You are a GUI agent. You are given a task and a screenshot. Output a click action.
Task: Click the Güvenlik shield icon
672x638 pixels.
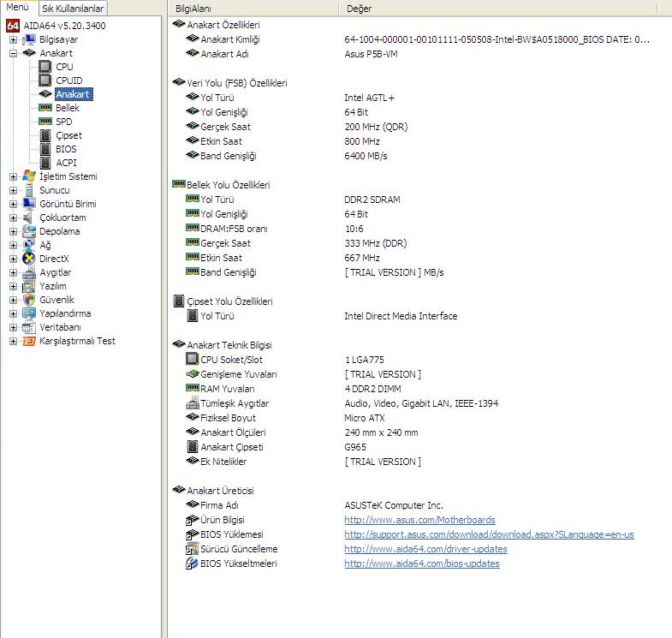click(x=29, y=300)
